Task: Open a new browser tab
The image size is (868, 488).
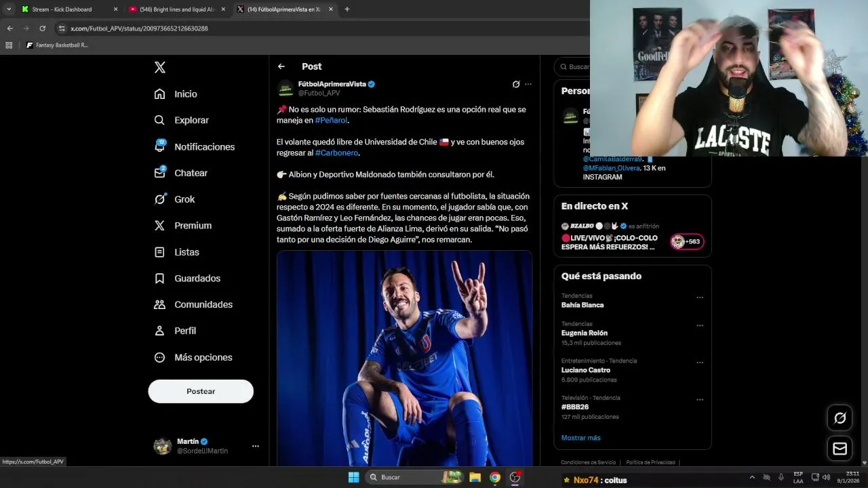Action: tap(347, 9)
